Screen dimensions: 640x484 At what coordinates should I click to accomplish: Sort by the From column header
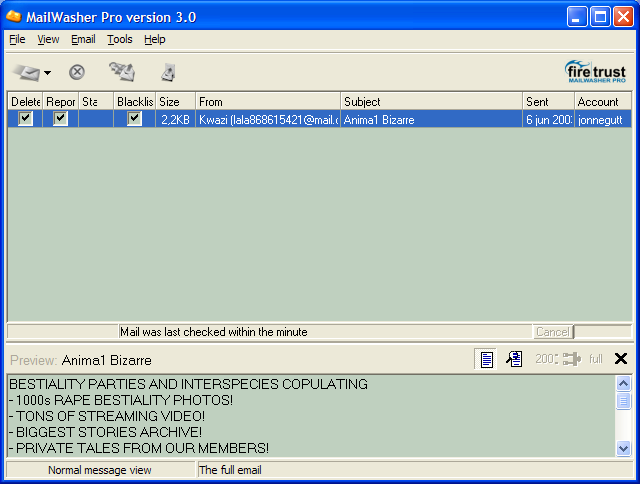pyautogui.click(x=268, y=102)
